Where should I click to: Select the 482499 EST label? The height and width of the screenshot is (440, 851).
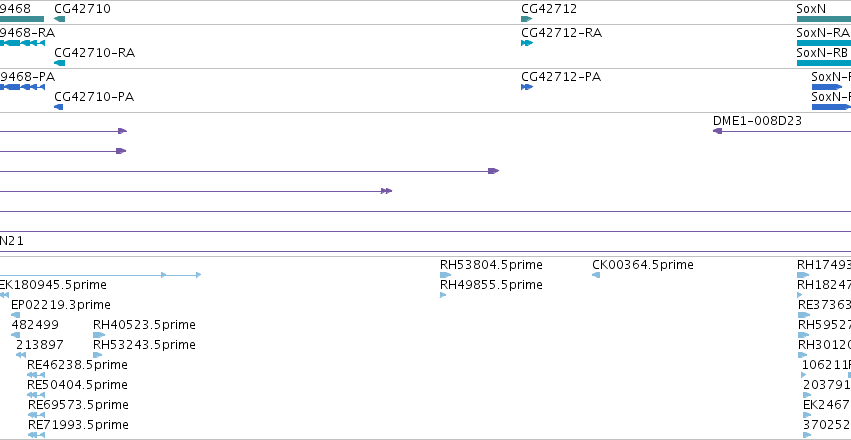[x=35, y=325]
